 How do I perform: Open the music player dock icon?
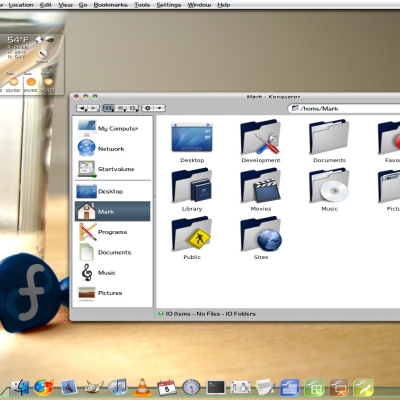(x=118, y=387)
